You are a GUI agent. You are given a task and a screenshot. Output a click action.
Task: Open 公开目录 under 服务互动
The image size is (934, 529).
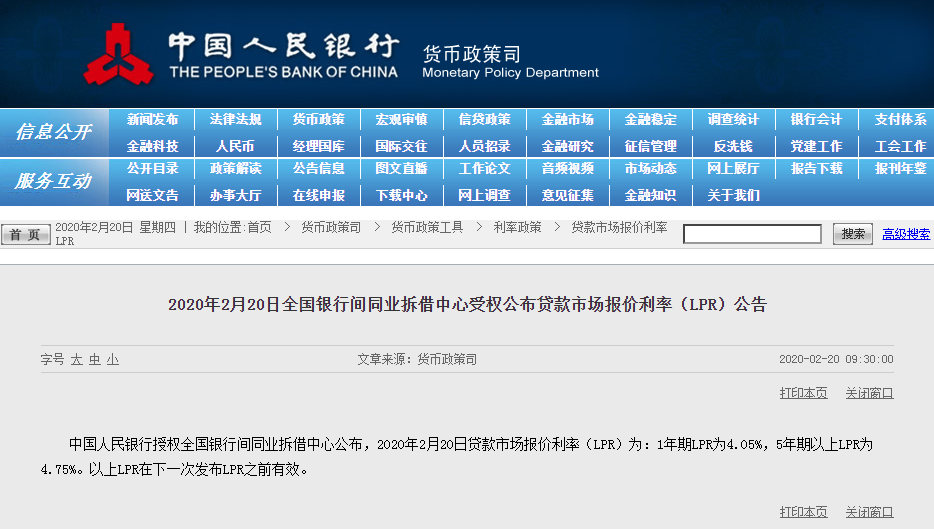pos(152,169)
